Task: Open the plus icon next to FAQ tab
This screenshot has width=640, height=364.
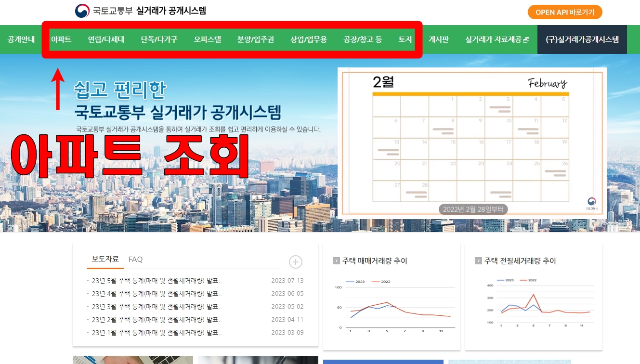Action: pos(296,262)
